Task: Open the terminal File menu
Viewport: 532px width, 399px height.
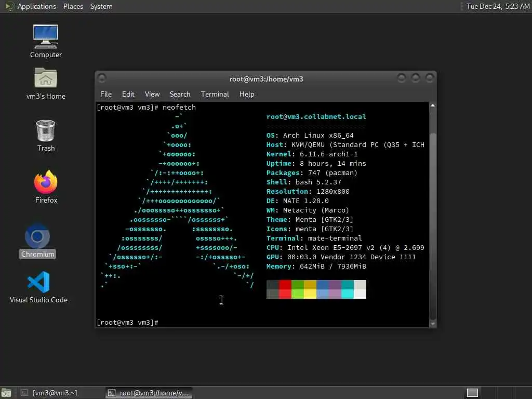Action: 106,95
